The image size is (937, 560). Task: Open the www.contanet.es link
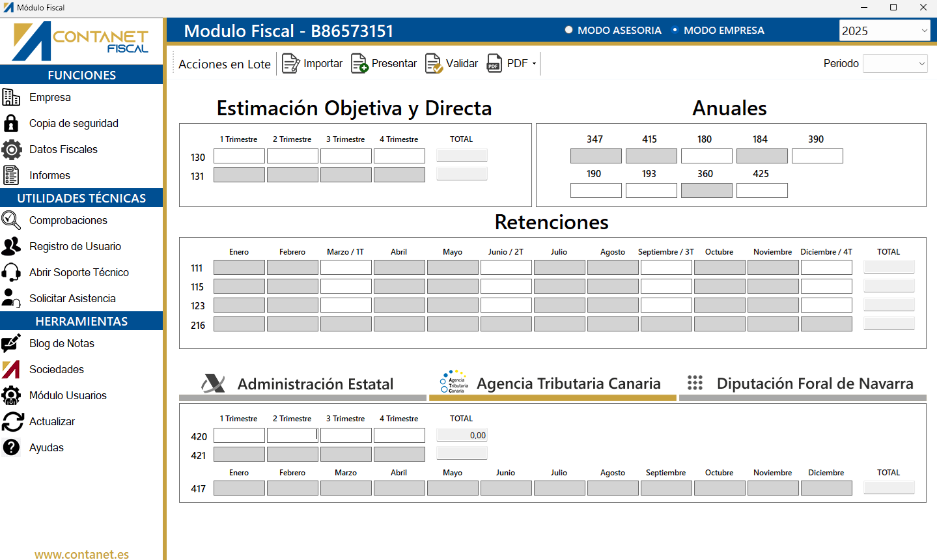point(81,554)
